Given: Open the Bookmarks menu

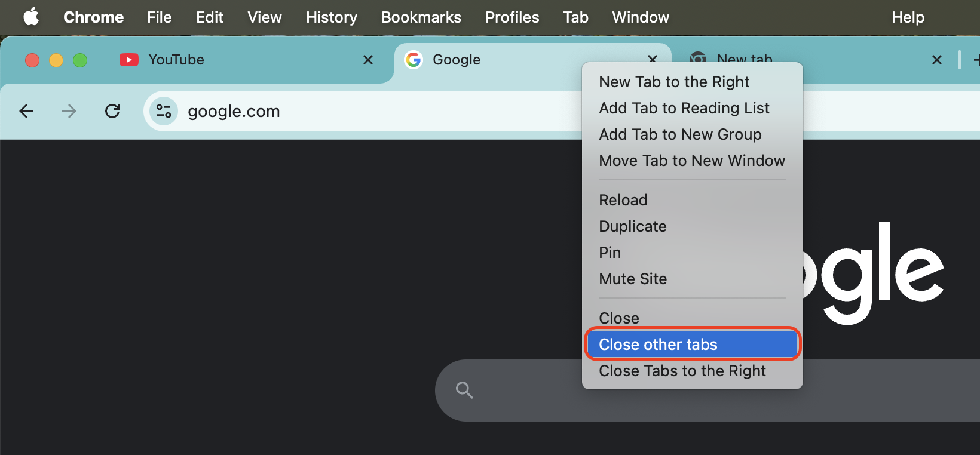Looking at the screenshot, I should pos(421,17).
